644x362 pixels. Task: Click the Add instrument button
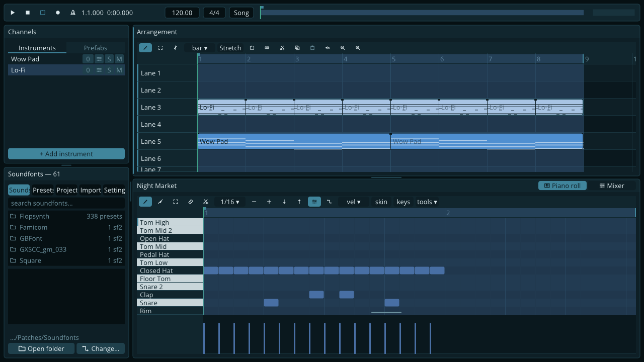[x=66, y=154]
